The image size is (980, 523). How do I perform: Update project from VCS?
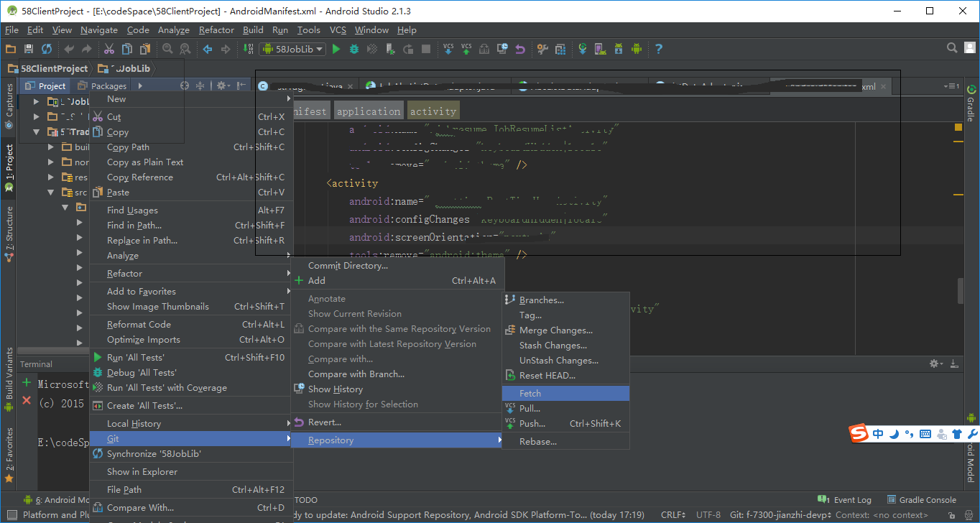tap(448, 49)
